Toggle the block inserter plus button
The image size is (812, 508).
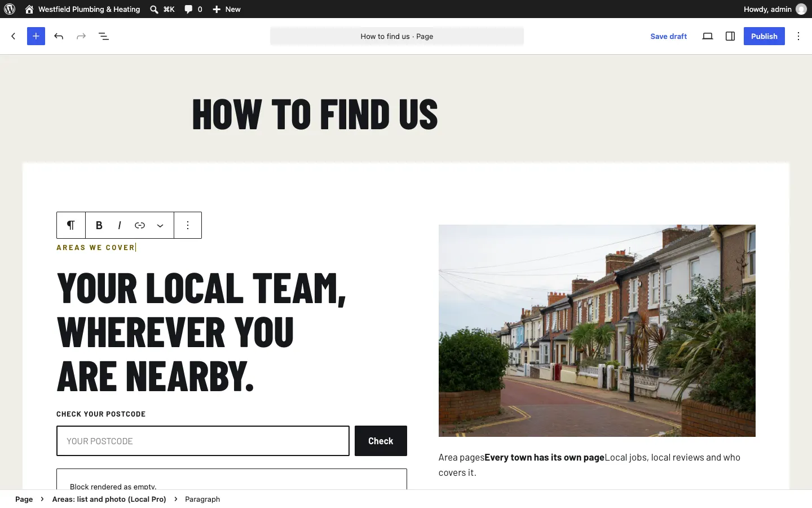click(36, 36)
